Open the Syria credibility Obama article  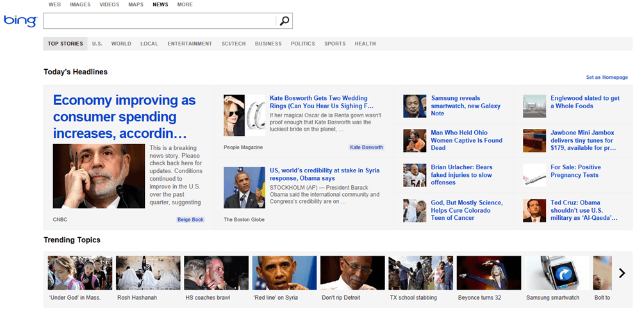click(x=324, y=174)
